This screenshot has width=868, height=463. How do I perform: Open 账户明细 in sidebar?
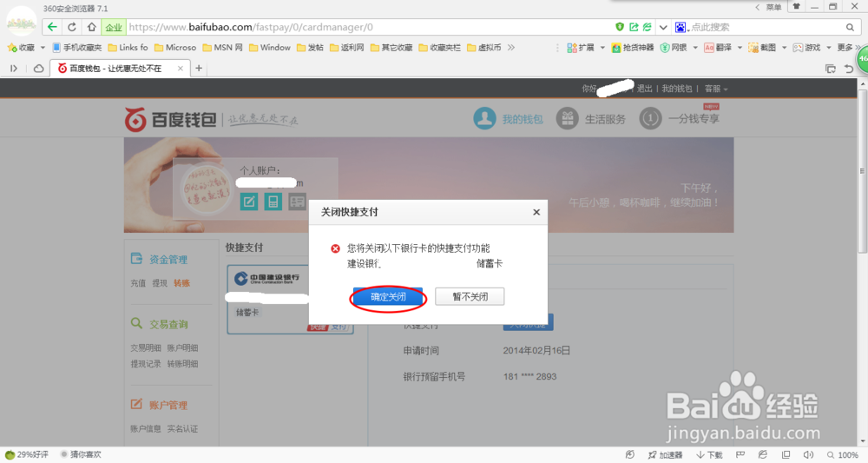point(182,347)
